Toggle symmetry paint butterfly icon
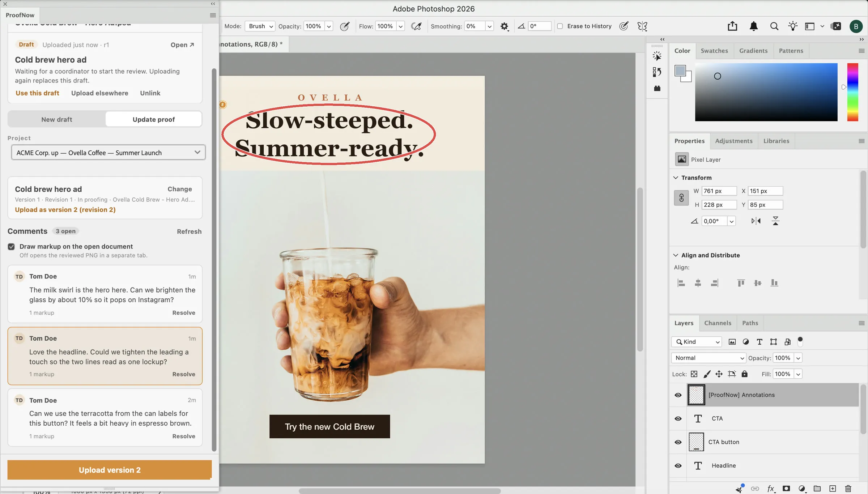This screenshot has width=868, height=494. (642, 26)
